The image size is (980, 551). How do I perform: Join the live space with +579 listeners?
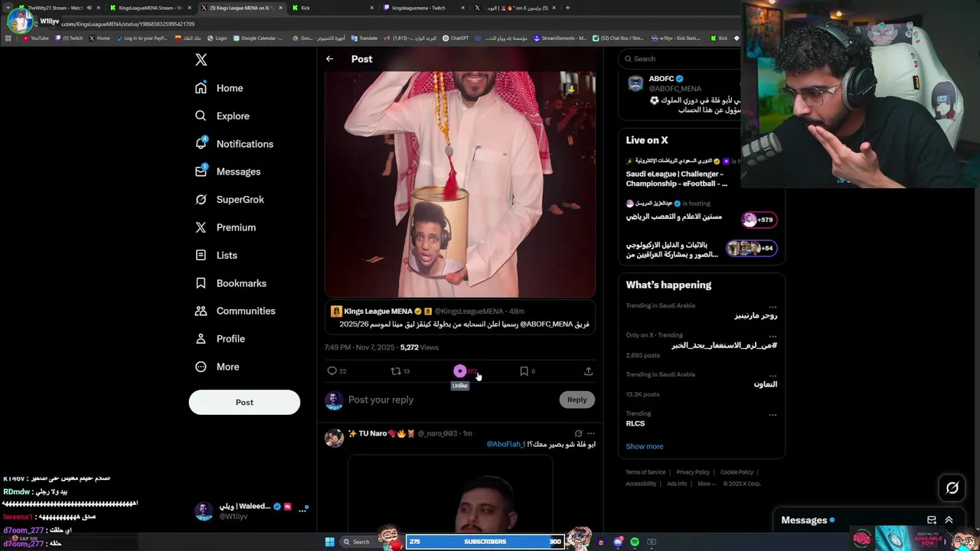(x=759, y=220)
